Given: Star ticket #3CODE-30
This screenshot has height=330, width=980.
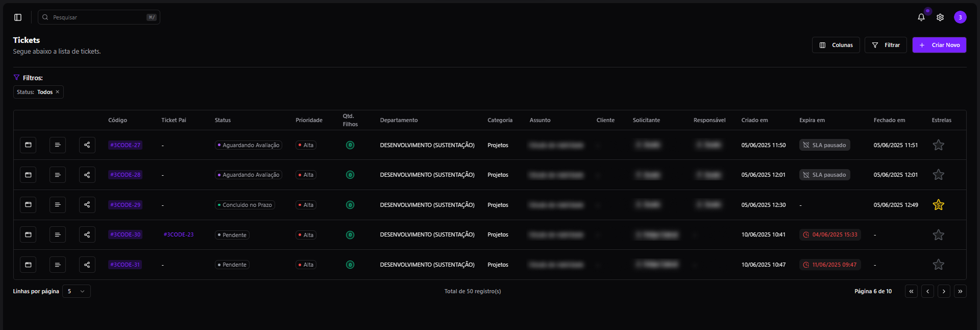Looking at the screenshot, I should tap(938, 234).
